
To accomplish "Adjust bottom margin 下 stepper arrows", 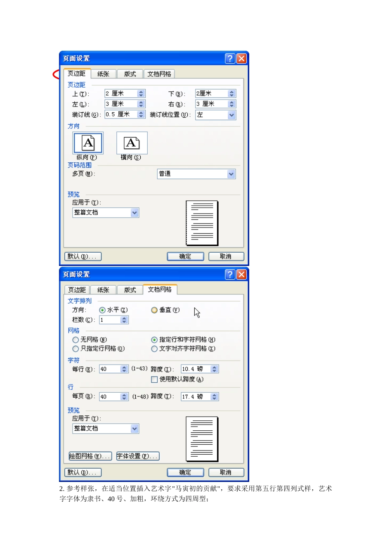I will (231, 94).
